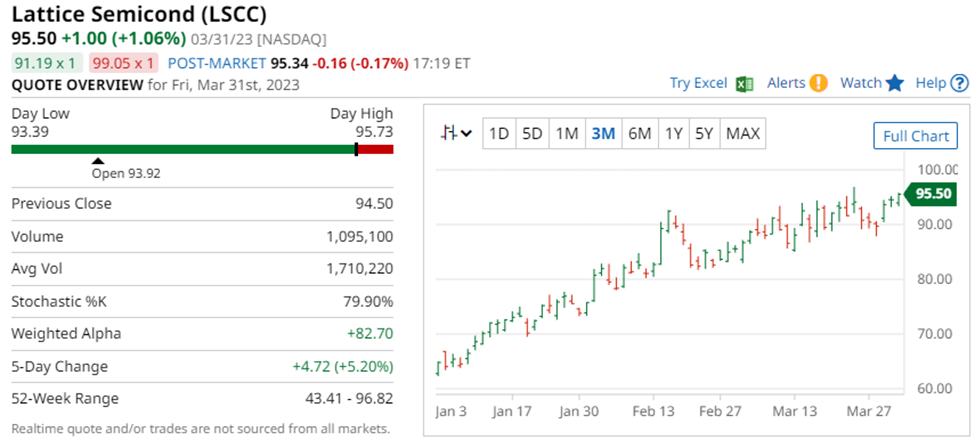Click the green bid box 91.19 x 1
Screen dimensions: 975x440
[47, 63]
